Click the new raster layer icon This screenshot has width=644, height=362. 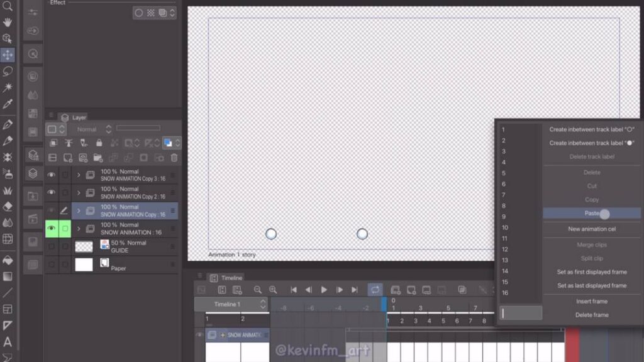coord(68,158)
